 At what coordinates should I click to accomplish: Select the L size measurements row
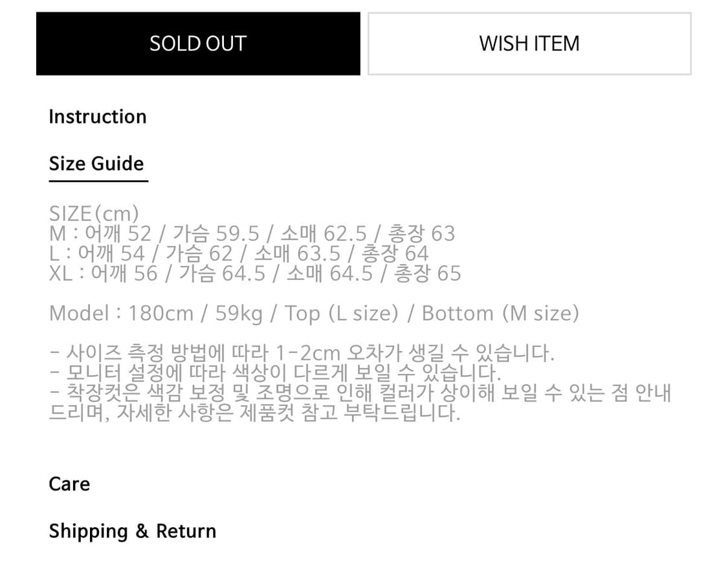click(239, 254)
